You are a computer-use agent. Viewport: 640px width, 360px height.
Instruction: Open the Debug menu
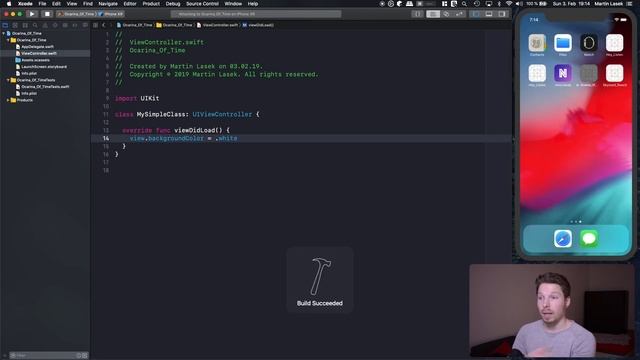point(173,4)
